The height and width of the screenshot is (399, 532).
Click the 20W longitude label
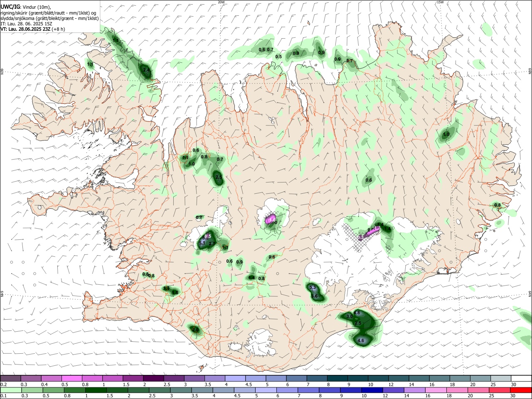(x=221, y=2)
